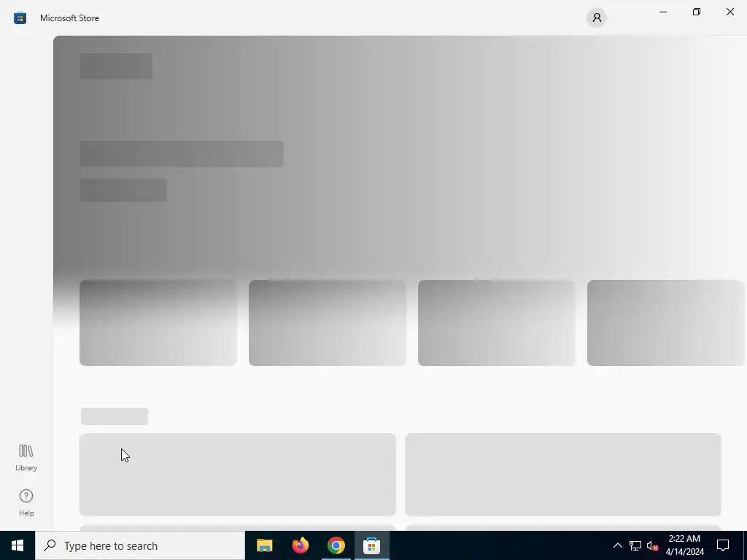Open the Windows Start menu
The height and width of the screenshot is (560, 747).
[18, 545]
